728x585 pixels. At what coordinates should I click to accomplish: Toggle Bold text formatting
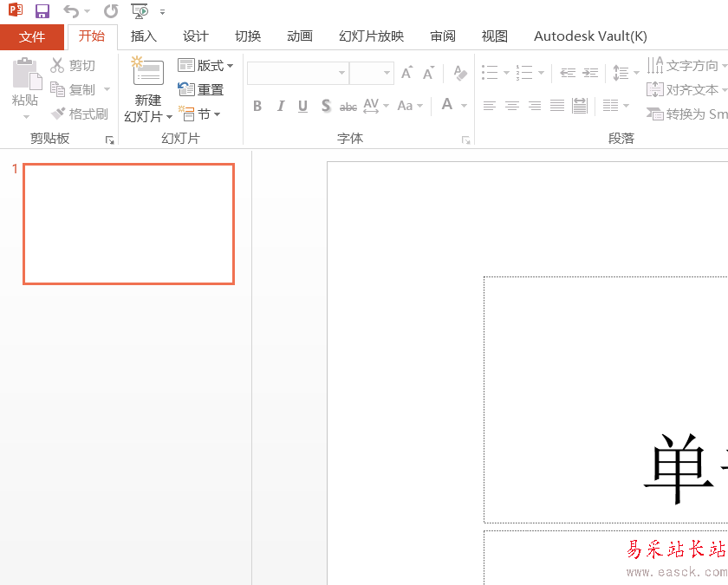point(257,106)
